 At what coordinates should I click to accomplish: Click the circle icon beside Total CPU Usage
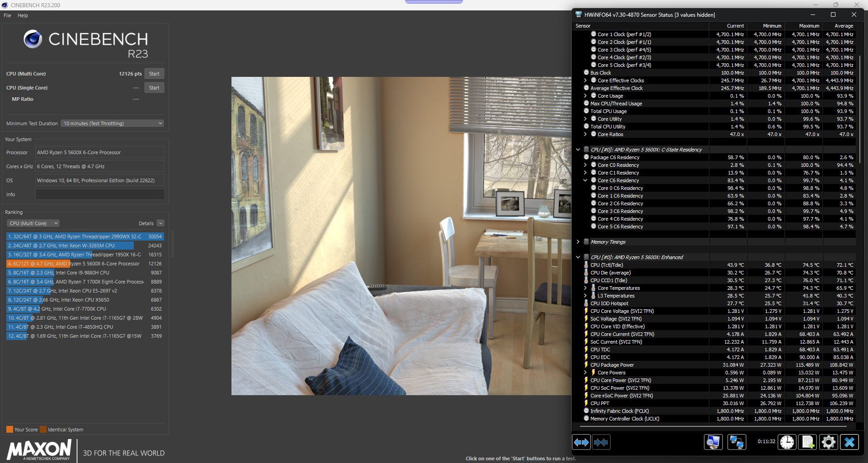(586, 111)
